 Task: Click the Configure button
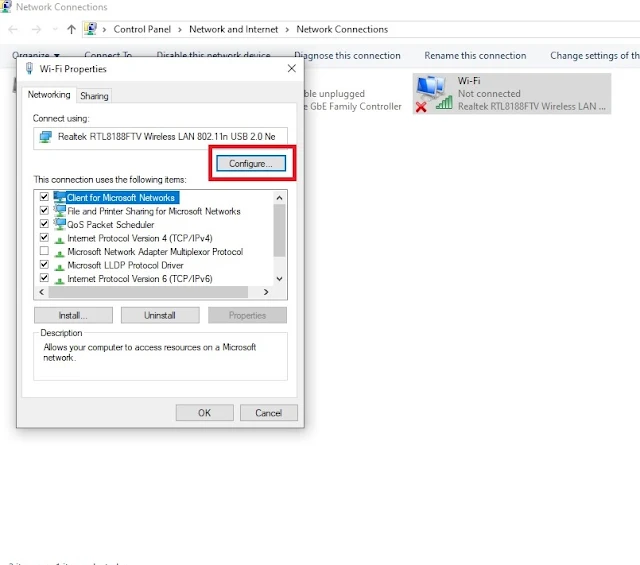[251, 163]
